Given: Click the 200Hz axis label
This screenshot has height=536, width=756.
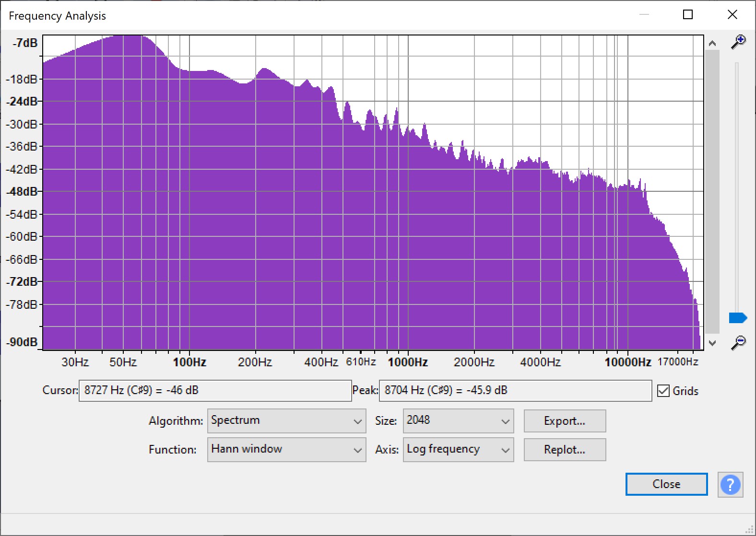Looking at the screenshot, I should click(x=255, y=362).
